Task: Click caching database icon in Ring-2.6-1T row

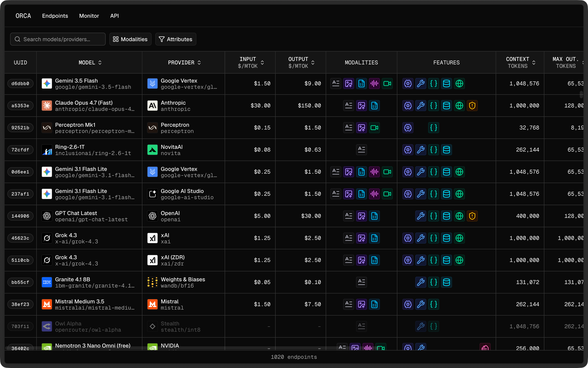Action: tap(446, 150)
